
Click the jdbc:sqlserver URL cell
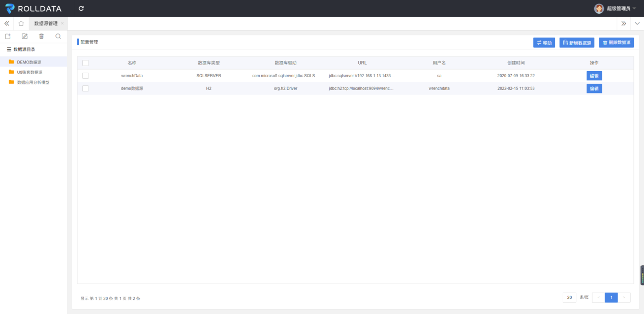(362, 76)
